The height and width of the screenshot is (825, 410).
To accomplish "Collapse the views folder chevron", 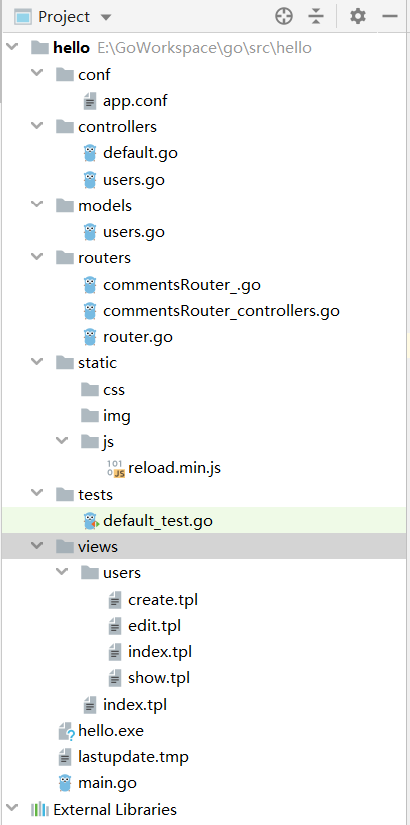I will point(37,546).
